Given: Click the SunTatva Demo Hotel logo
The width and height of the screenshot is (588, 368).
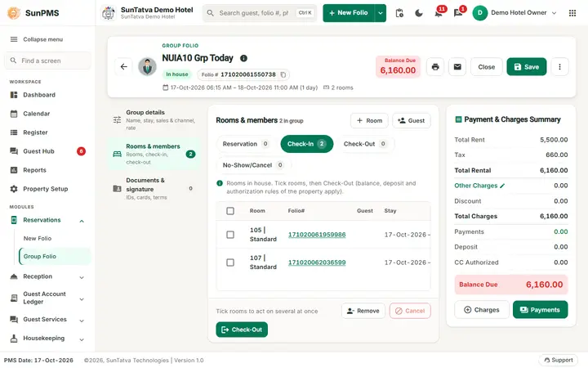Looking at the screenshot, I should pos(109,13).
